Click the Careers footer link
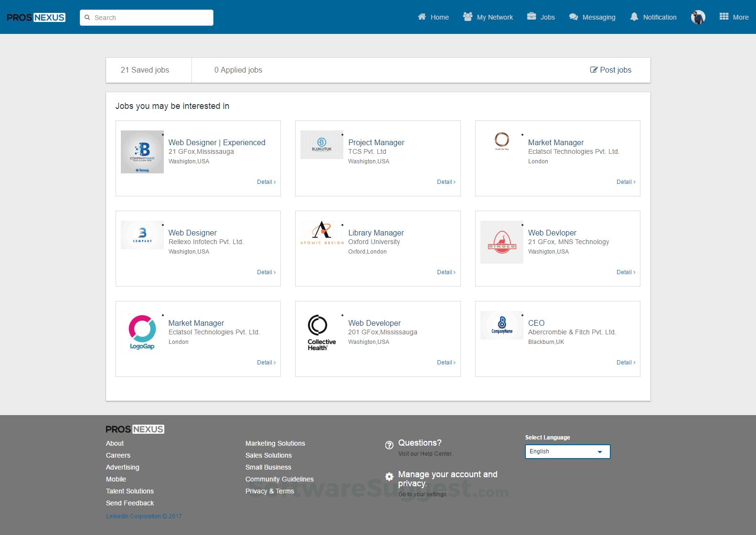 [118, 455]
